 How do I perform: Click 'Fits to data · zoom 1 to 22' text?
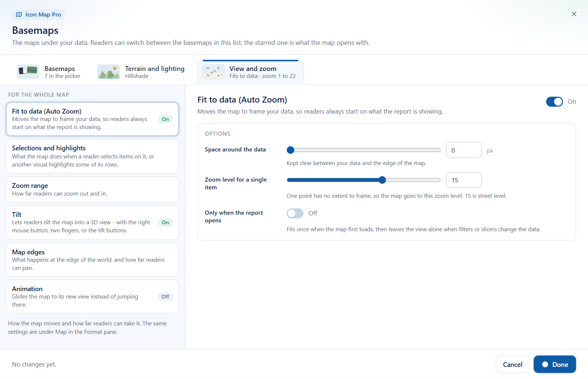click(x=262, y=76)
